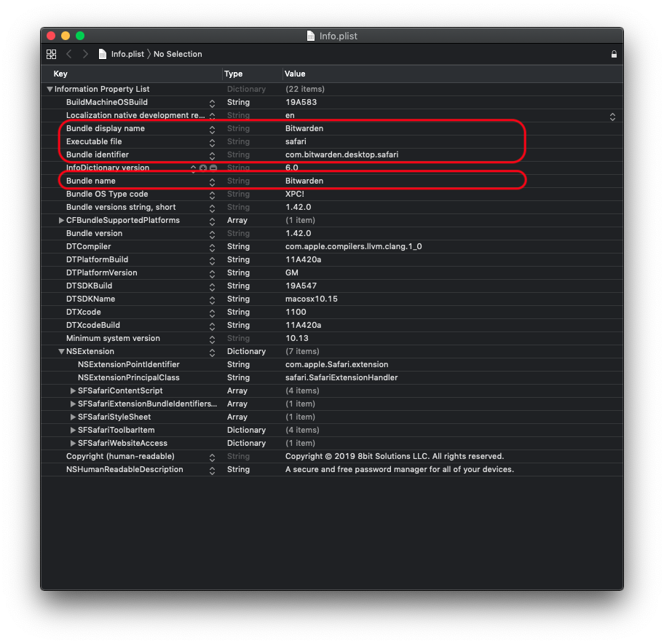Screen dimensions: 664x644
Task: Select value safari.SafariExtensionHandler
Action: pos(341,378)
